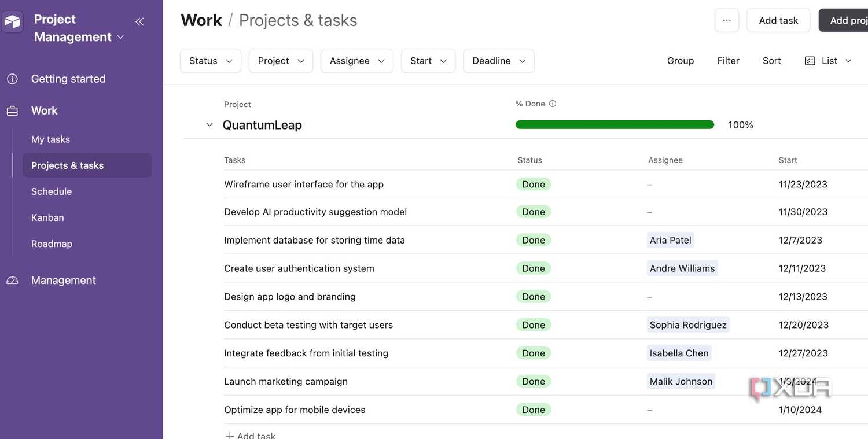Click the Assignee column header

click(665, 160)
